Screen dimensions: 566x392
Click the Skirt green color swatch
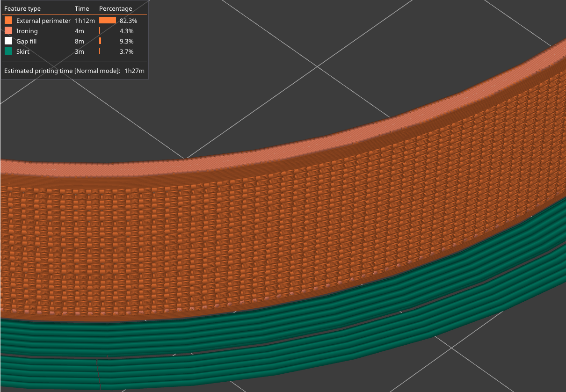(x=8, y=51)
